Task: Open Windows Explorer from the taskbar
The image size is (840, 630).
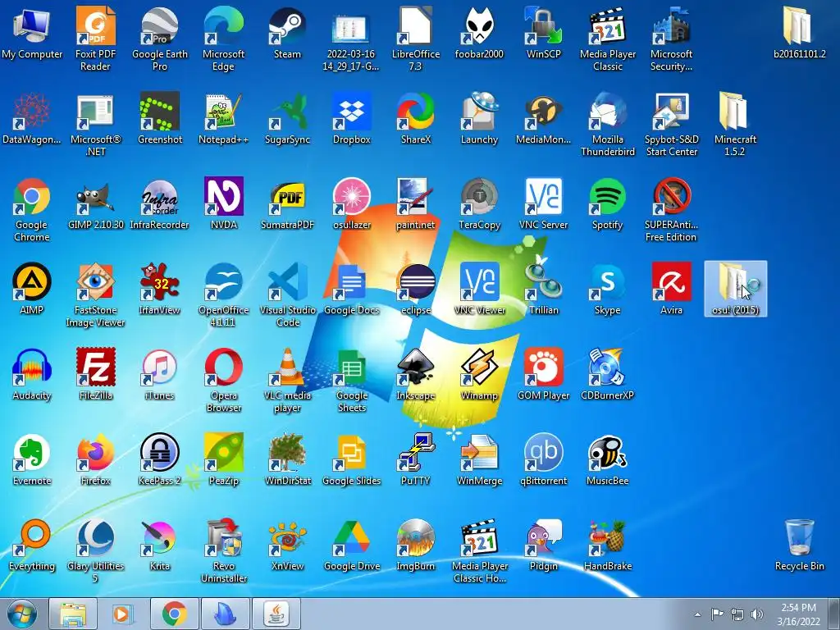Action: coord(73,614)
